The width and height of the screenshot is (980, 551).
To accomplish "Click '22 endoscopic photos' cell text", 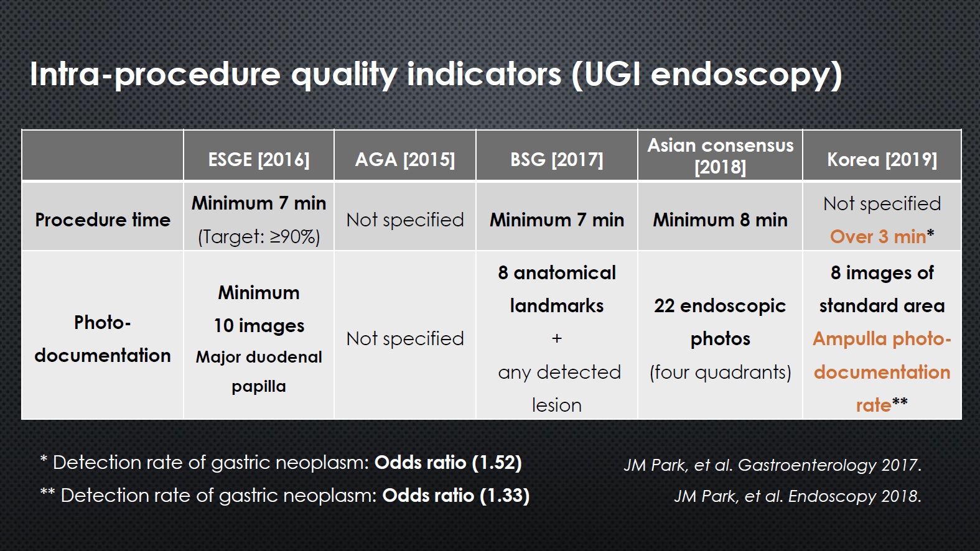I will [x=721, y=322].
